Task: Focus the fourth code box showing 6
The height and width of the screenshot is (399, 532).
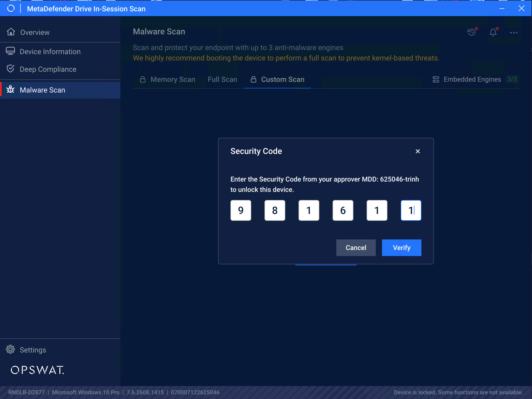Action: pos(343,210)
